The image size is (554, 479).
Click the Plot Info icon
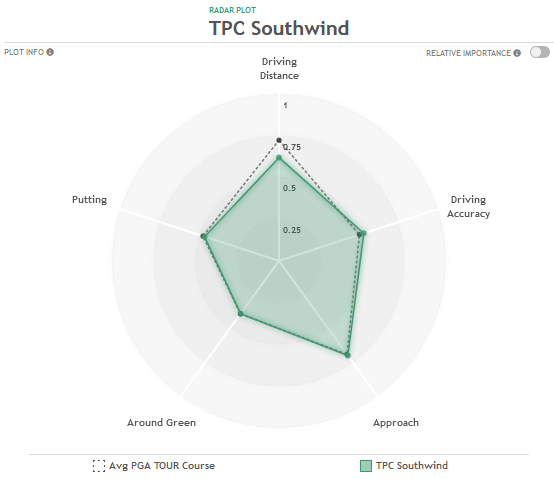(x=50, y=52)
